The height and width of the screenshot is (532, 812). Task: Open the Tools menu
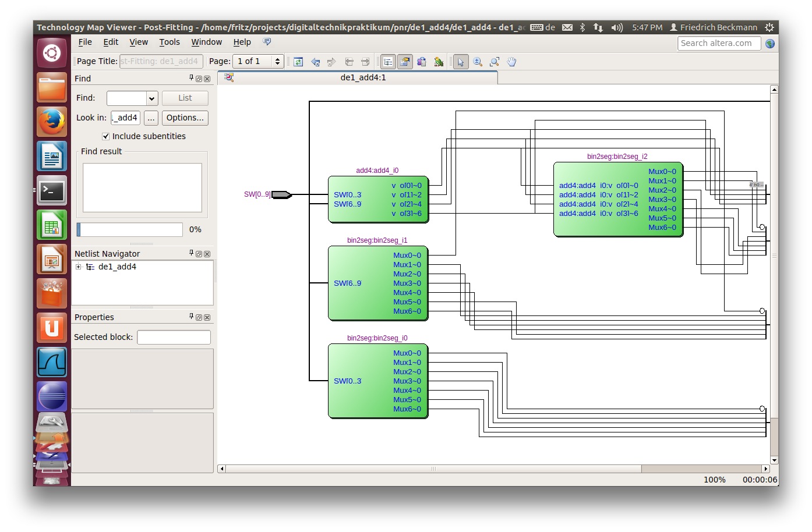[x=170, y=42]
